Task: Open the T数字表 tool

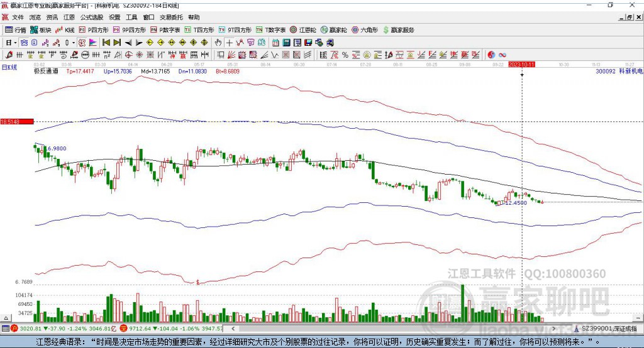Action: 270,30
